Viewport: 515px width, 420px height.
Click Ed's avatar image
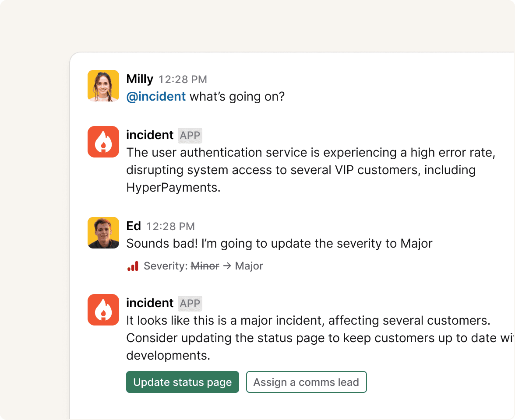click(103, 233)
